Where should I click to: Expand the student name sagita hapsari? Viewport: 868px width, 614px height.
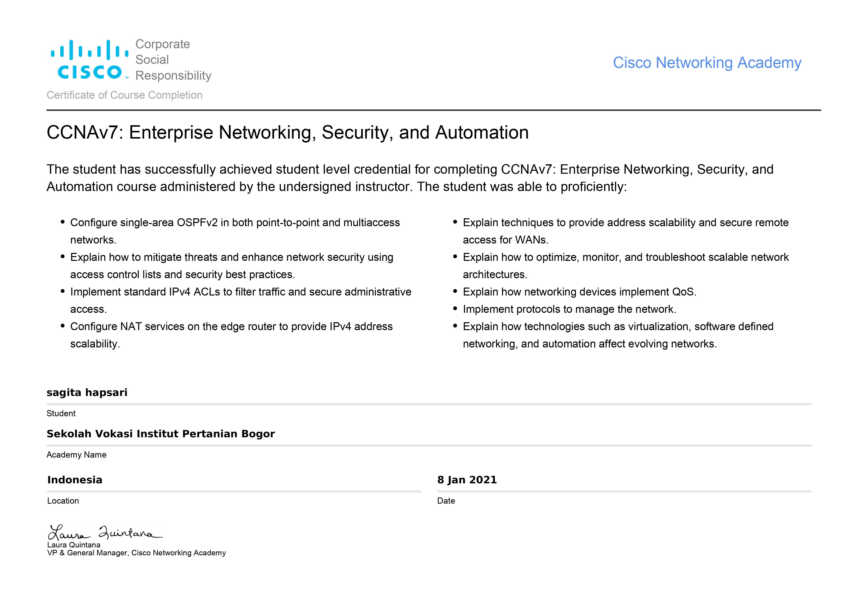[x=87, y=392]
